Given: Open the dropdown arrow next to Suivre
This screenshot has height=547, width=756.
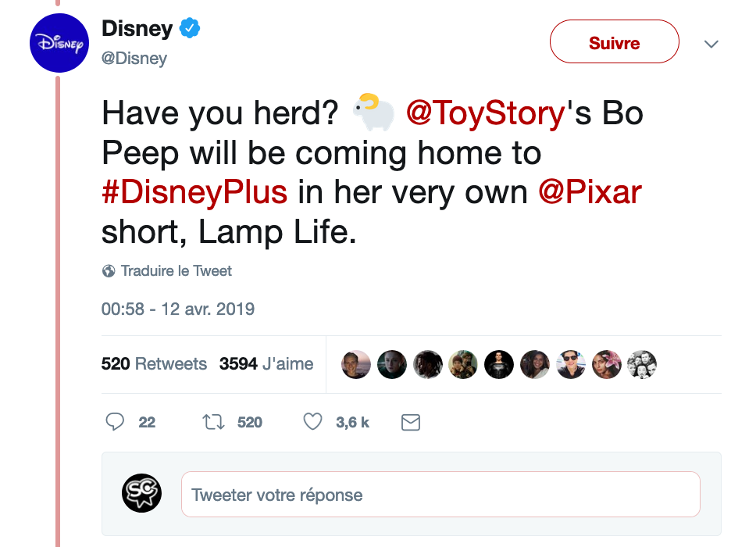Looking at the screenshot, I should pos(711,45).
